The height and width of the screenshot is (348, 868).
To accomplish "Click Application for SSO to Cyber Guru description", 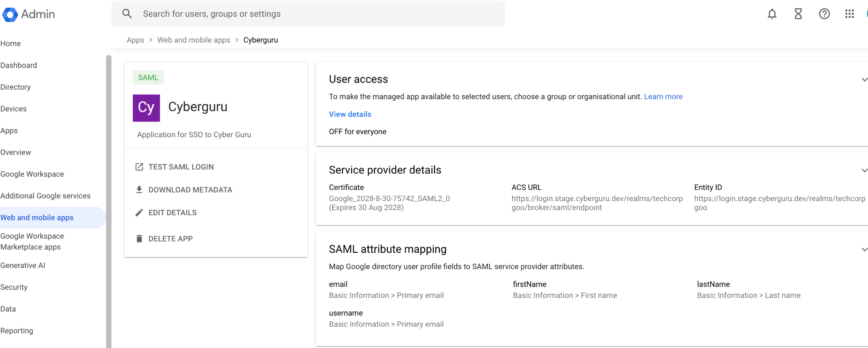I will (194, 135).
